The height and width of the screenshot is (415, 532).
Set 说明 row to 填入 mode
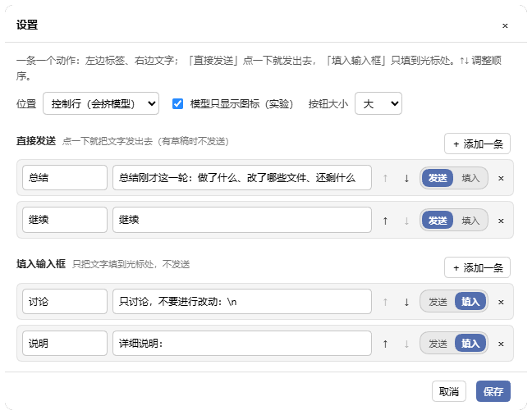[x=470, y=344]
